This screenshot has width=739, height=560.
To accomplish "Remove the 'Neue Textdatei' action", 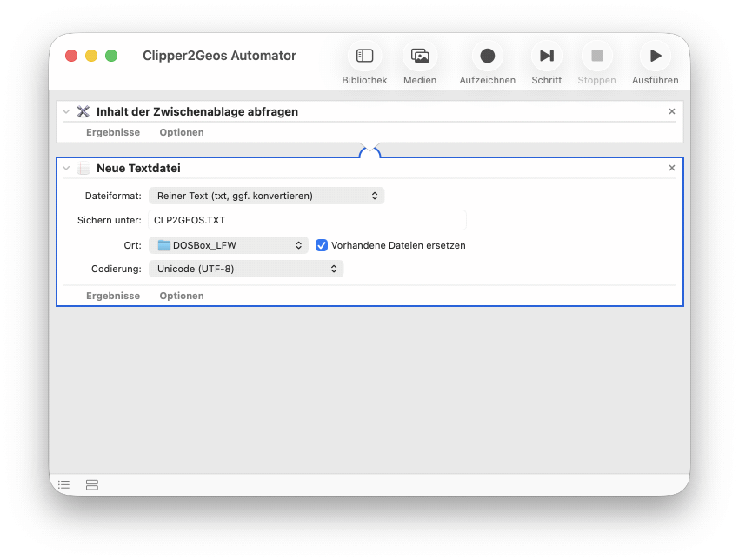I will pos(671,168).
